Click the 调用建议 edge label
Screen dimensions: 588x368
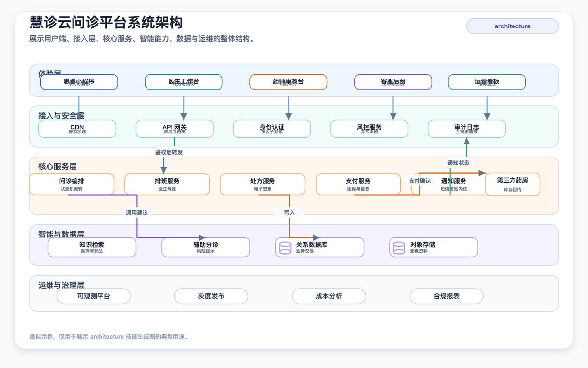[x=137, y=213]
